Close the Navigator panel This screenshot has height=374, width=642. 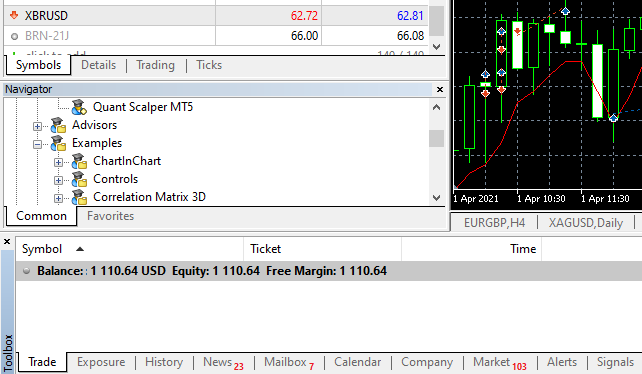(440, 89)
